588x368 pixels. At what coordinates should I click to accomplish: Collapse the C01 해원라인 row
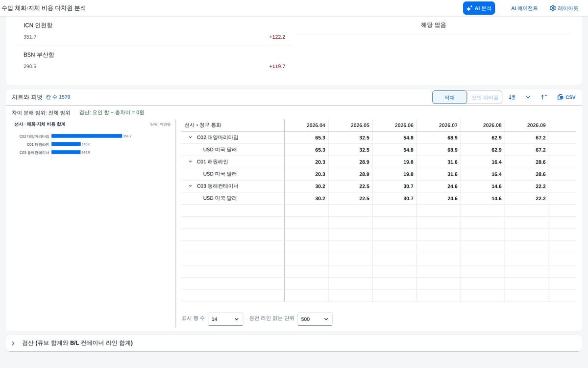190,161
